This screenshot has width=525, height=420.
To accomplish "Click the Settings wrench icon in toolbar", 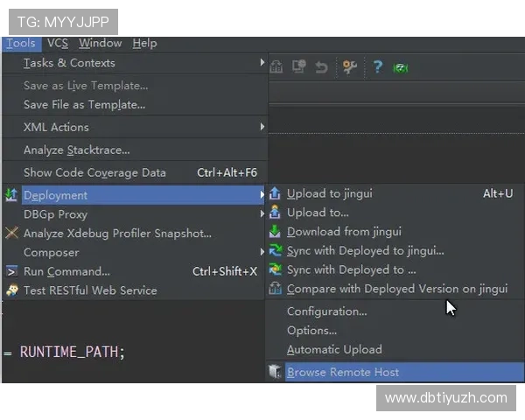I will point(350,66).
